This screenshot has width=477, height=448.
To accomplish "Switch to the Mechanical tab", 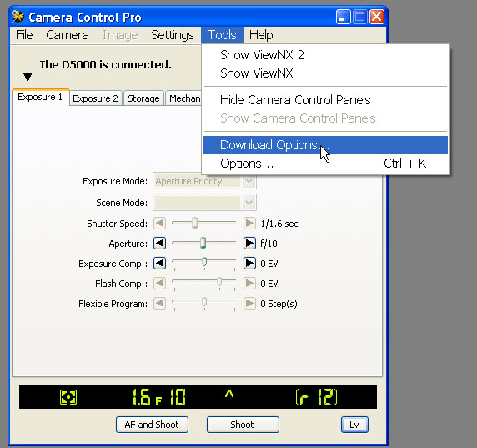I will tap(183, 98).
